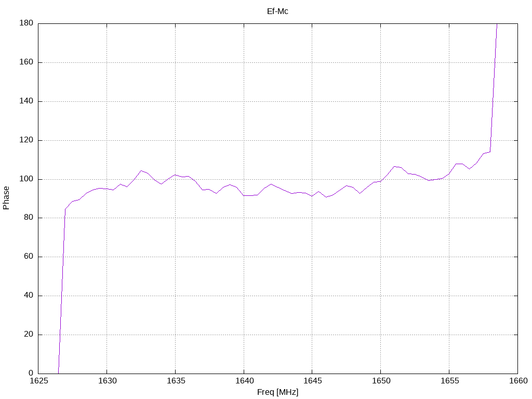
Task: Click y-axis tick label 100
Action: click(26, 179)
